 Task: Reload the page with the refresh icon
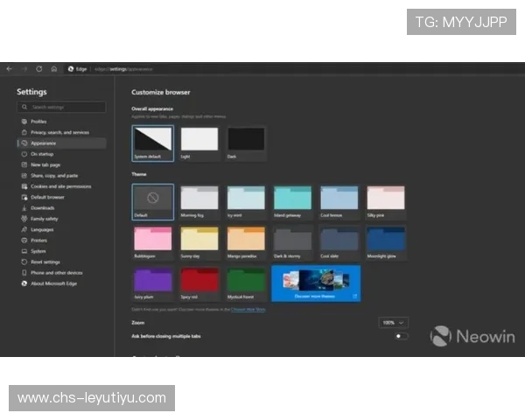(x=39, y=68)
